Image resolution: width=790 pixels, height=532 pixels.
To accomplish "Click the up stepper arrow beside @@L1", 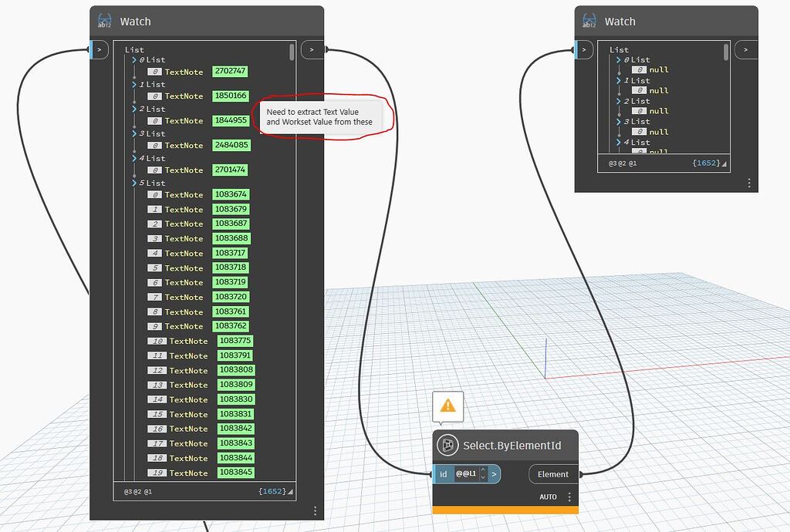I will pos(482,470).
